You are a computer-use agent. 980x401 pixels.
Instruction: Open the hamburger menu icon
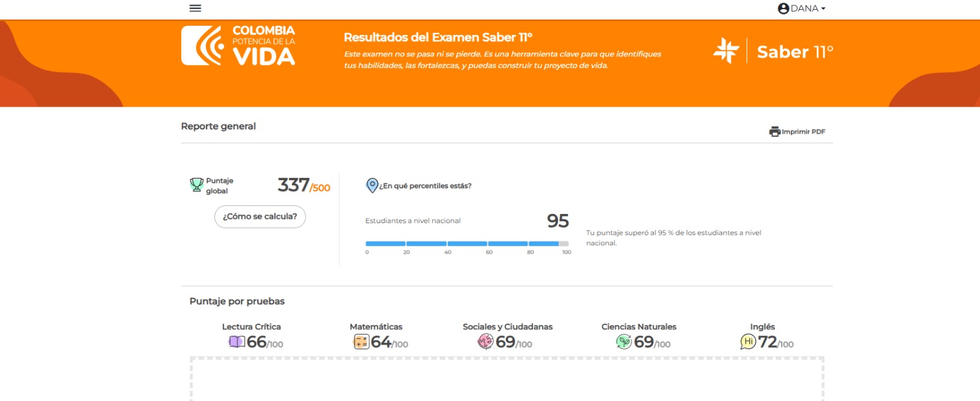[x=195, y=8]
